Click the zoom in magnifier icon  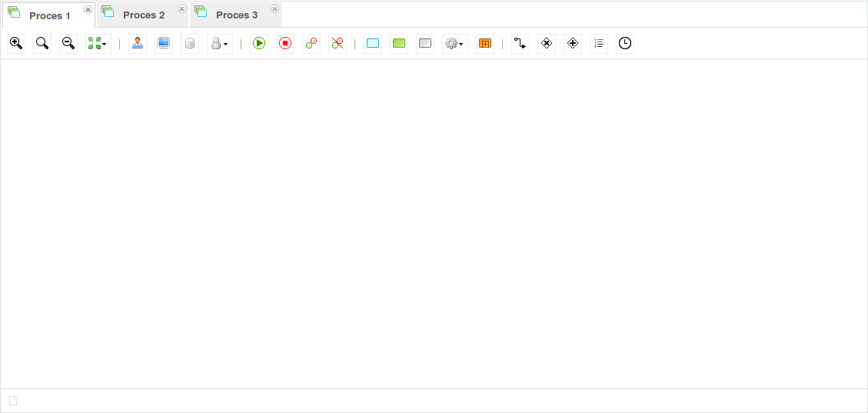tap(16, 43)
